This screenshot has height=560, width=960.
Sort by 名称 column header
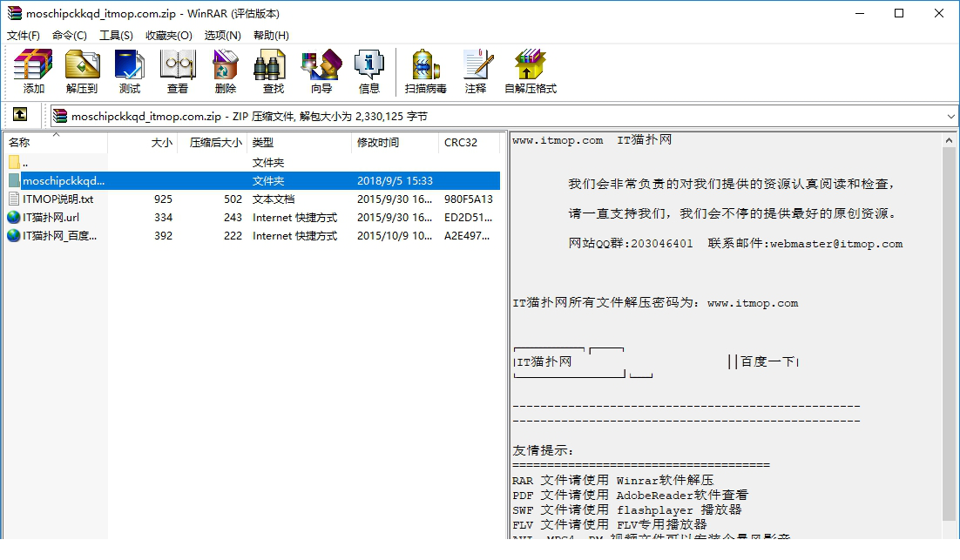click(56, 143)
